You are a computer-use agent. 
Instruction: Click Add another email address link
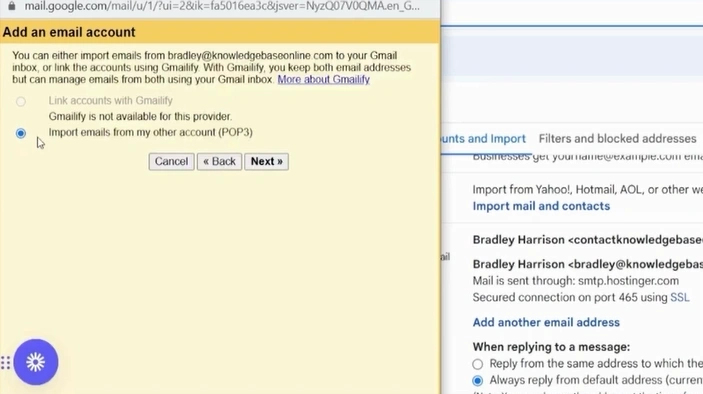point(546,322)
